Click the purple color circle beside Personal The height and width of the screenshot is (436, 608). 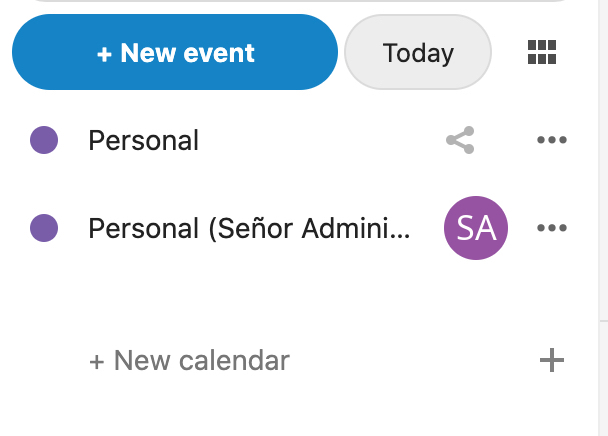tap(44, 140)
